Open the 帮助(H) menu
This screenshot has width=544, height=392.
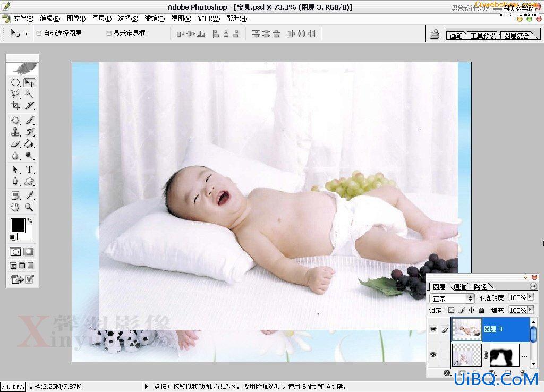coord(236,19)
